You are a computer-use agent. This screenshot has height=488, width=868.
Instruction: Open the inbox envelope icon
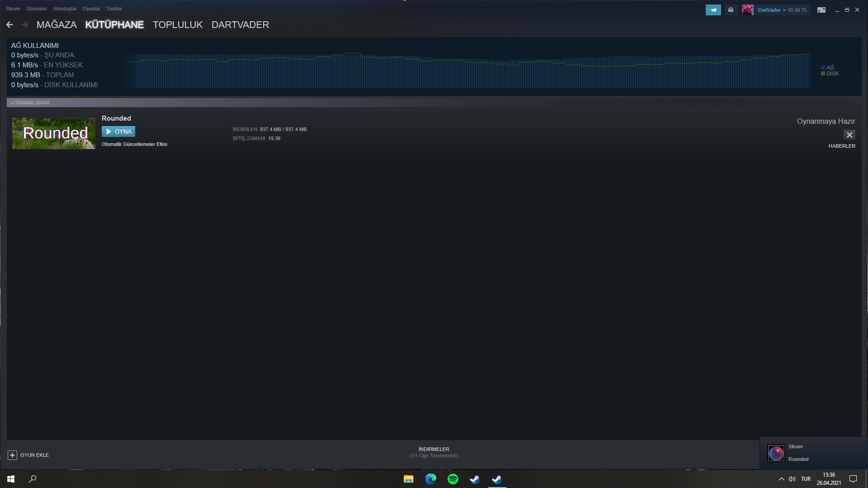[x=731, y=10]
